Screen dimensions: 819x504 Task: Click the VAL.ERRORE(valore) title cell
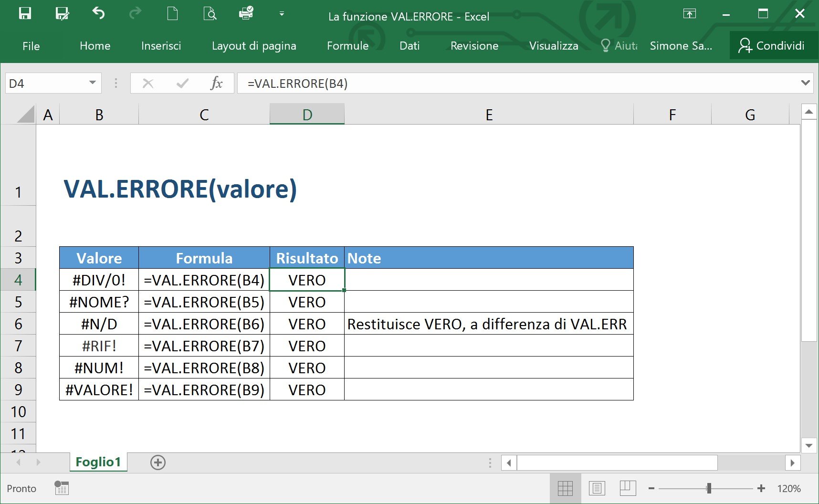coord(180,189)
